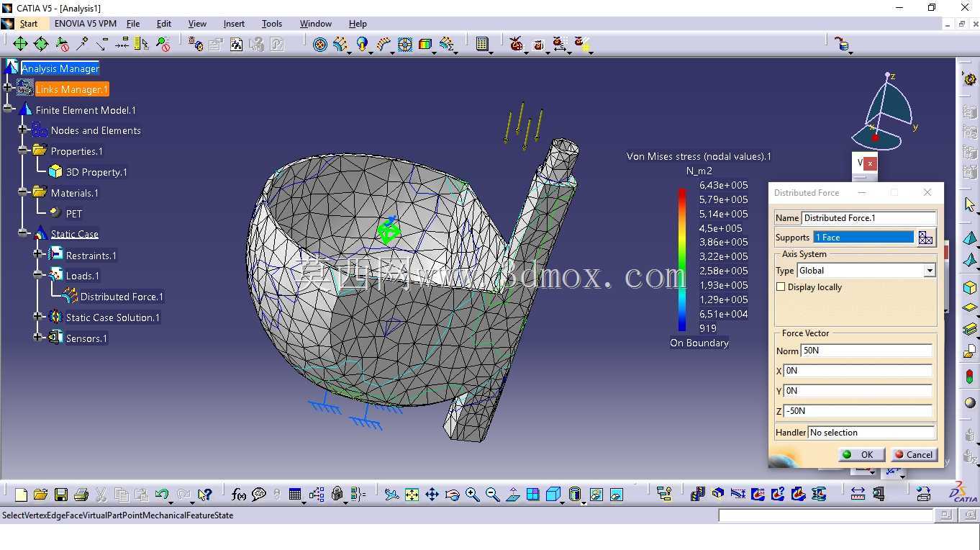Collapse the Static Case node
The height and width of the screenshot is (550, 980).
point(23,234)
